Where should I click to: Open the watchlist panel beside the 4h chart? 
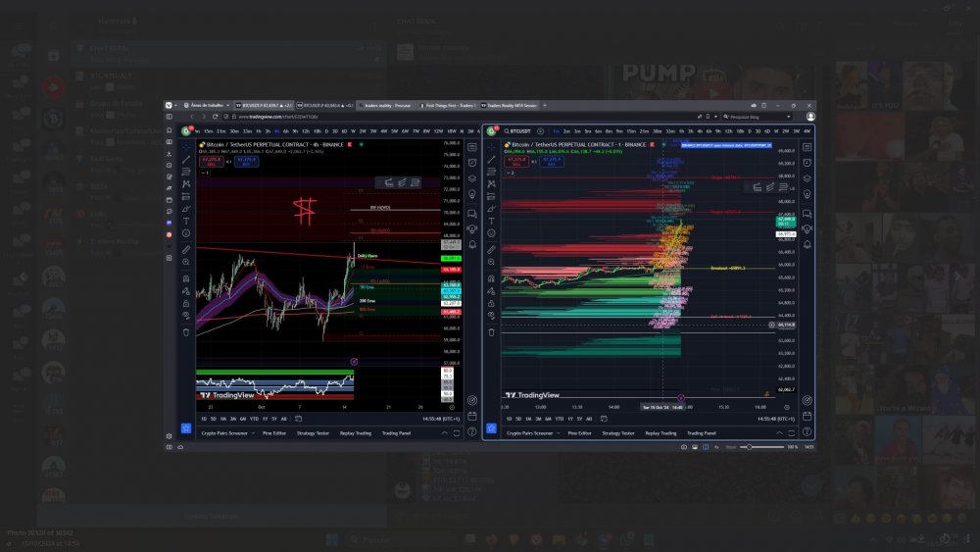472,147
